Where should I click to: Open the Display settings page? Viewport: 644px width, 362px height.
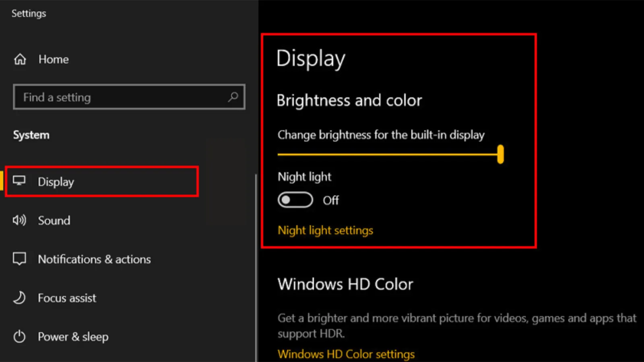[x=56, y=181]
